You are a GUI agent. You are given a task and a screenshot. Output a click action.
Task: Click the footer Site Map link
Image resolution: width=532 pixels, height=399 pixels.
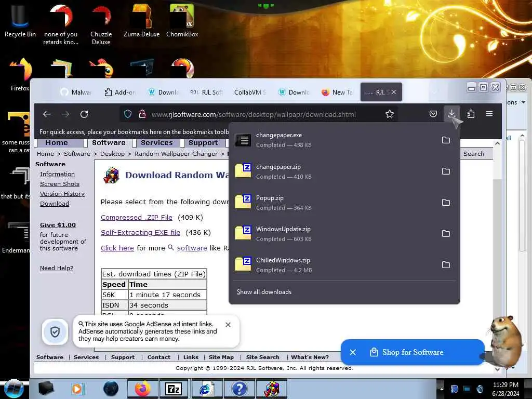tap(221, 357)
